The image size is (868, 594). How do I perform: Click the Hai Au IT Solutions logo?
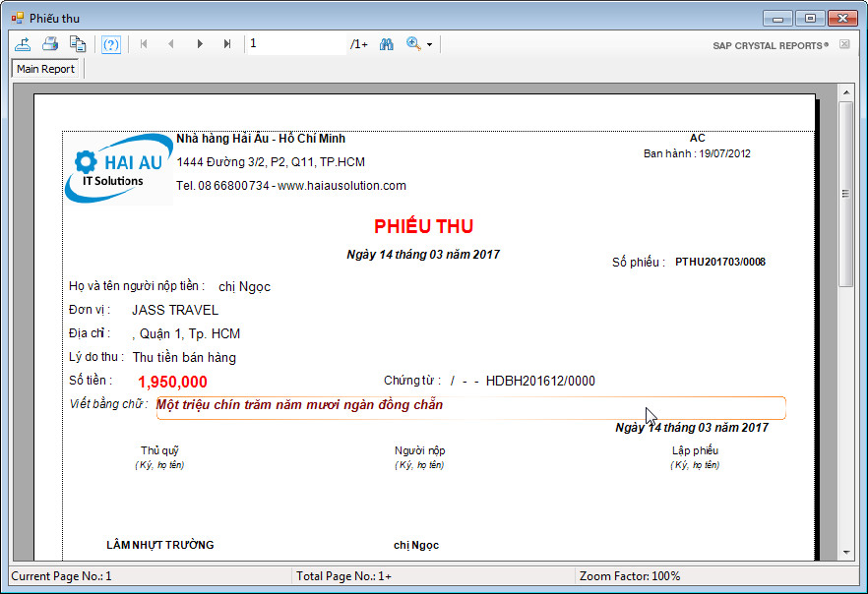pyautogui.click(x=118, y=169)
